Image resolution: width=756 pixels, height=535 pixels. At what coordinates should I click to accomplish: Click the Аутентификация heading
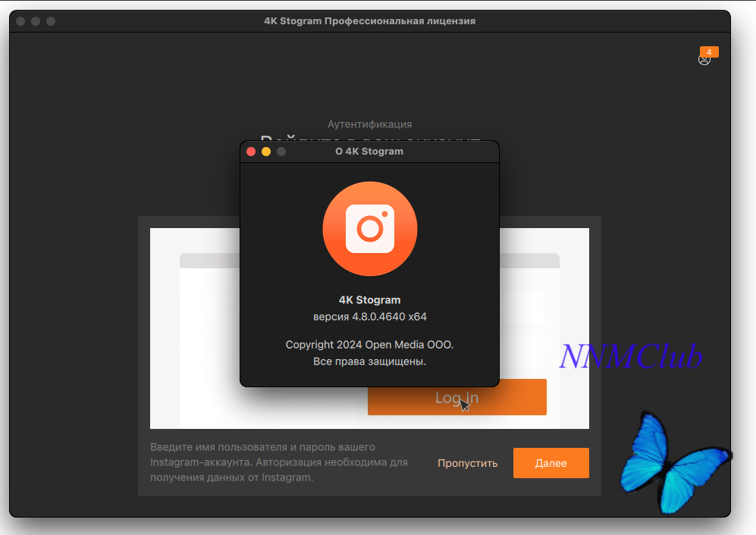click(370, 124)
